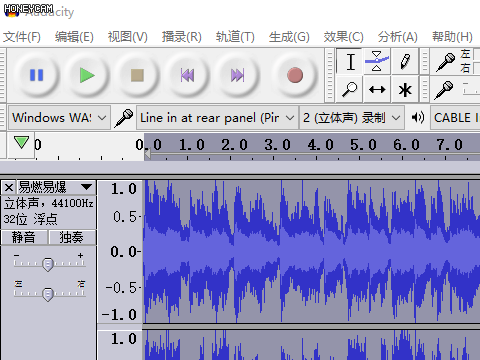
Task: Click the track pan slider handle
Action: coord(48,294)
